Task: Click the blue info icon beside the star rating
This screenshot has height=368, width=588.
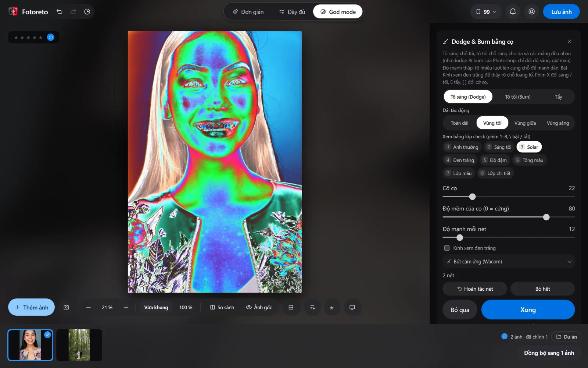Action: pyautogui.click(x=51, y=37)
